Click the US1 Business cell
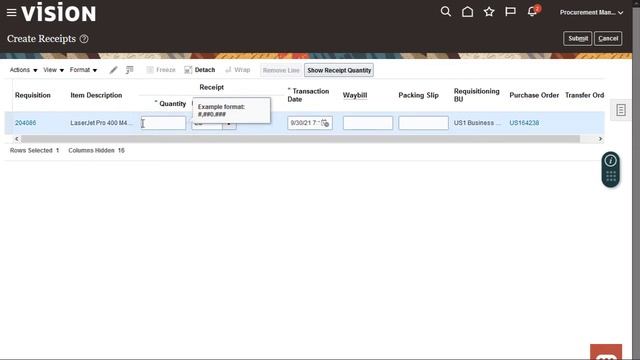640x360 pixels. pos(477,123)
